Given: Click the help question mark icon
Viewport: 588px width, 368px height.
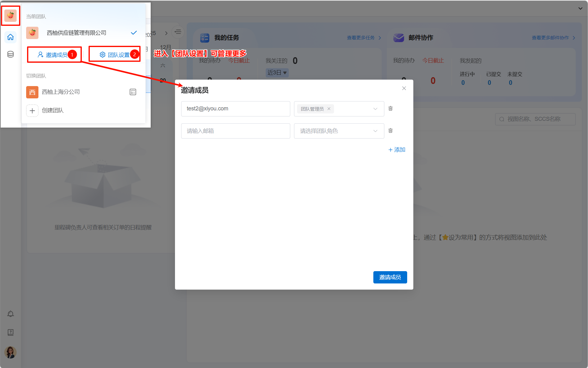Looking at the screenshot, I should [10, 332].
